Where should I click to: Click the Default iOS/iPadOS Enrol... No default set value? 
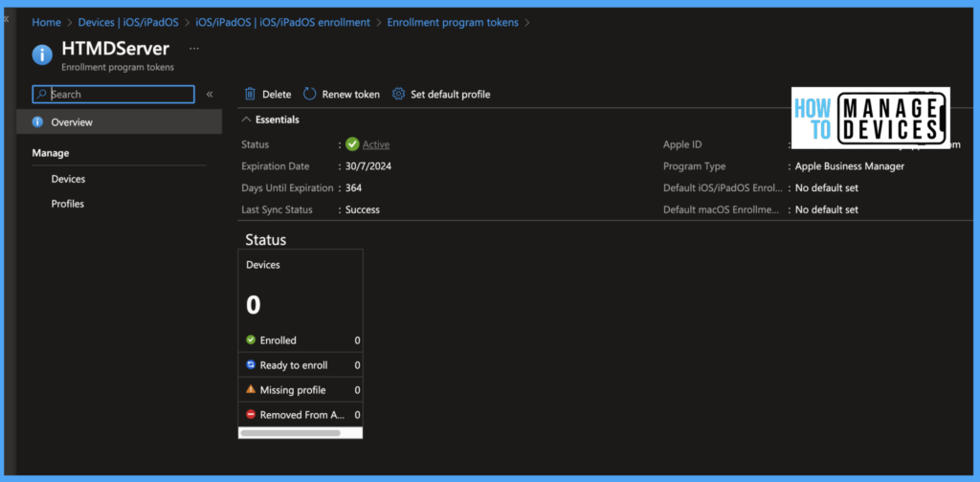[x=826, y=188]
